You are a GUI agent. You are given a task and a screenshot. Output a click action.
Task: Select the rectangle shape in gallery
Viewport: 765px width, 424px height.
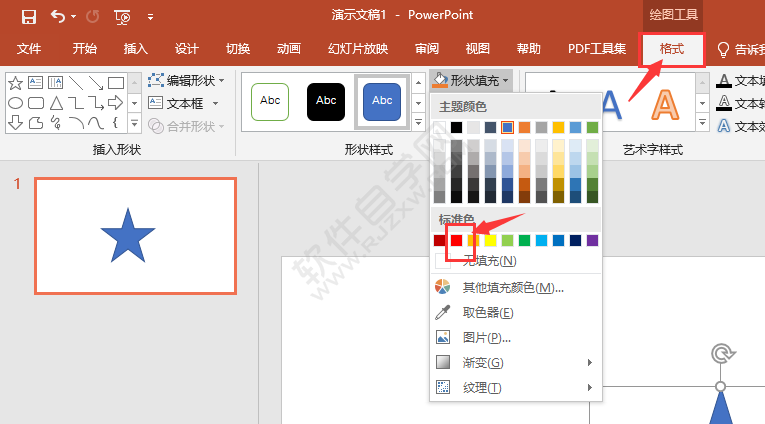[116, 83]
